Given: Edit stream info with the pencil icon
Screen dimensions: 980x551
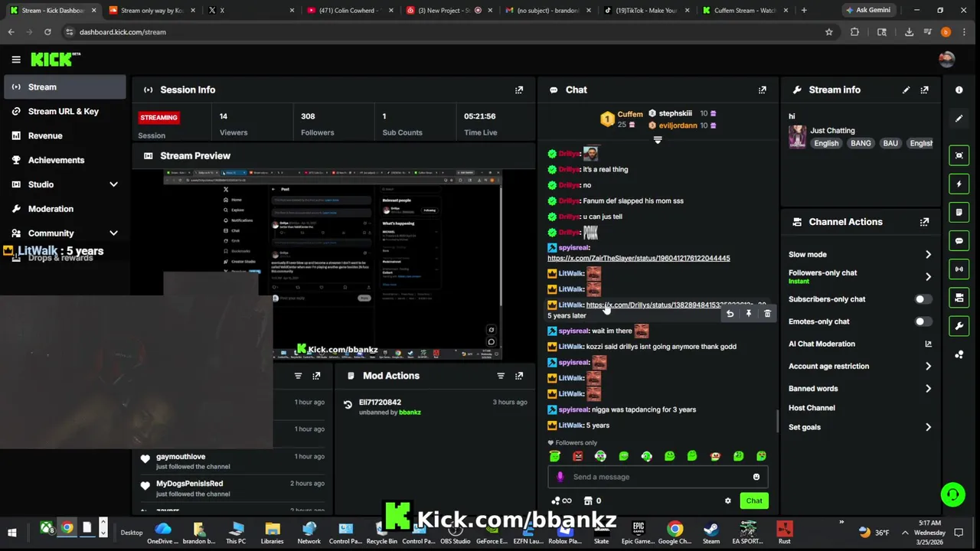Looking at the screenshot, I should click(x=906, y=90).
